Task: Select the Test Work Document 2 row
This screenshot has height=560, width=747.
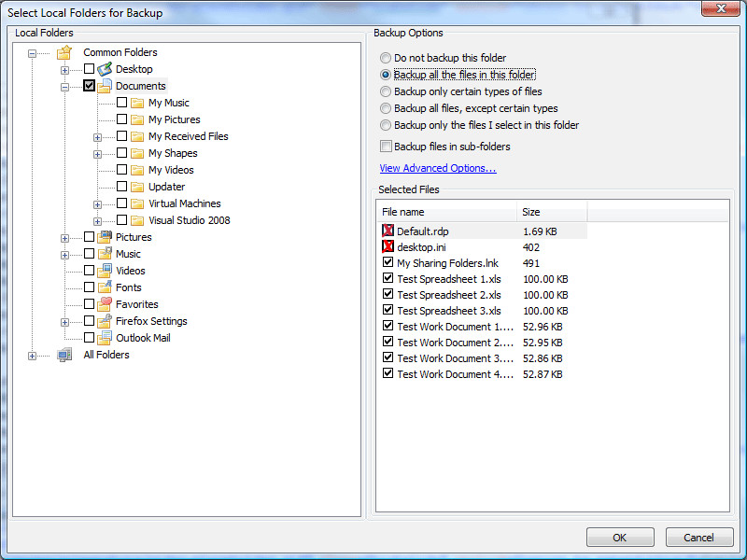Action: pos(482,343)
